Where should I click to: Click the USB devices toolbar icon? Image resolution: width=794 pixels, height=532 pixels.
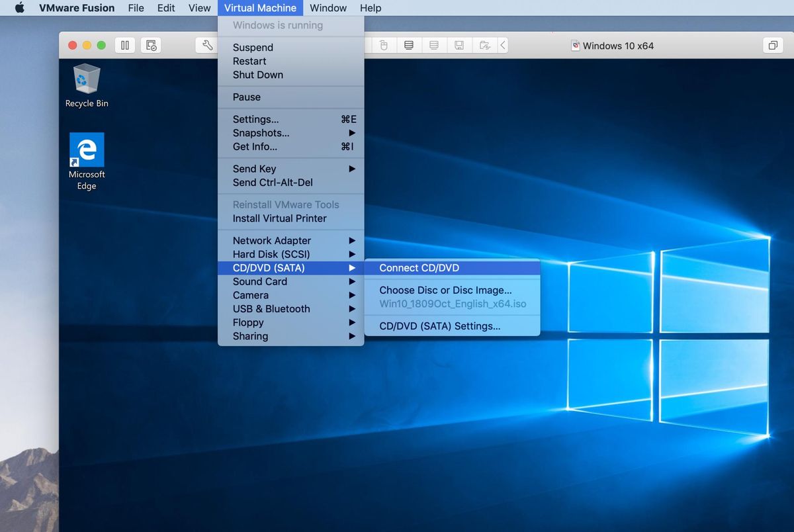click(x=384, y=45)
